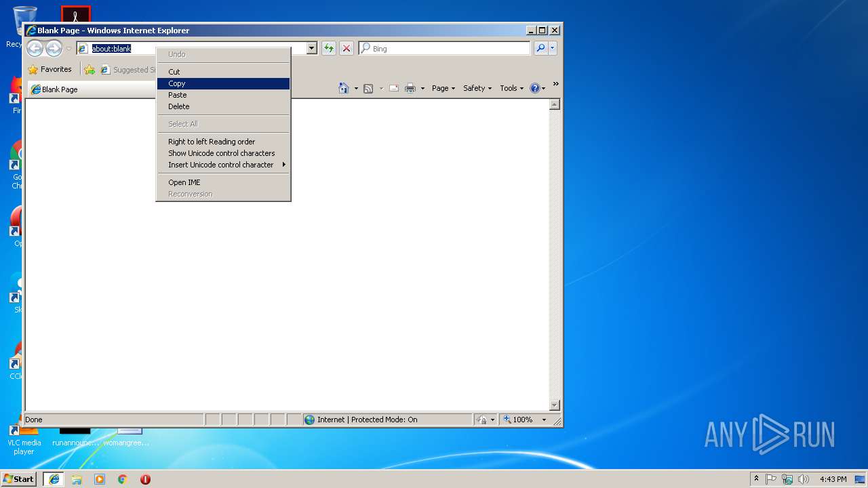
Task: Open the Safety menu
Action: point(477,88)
